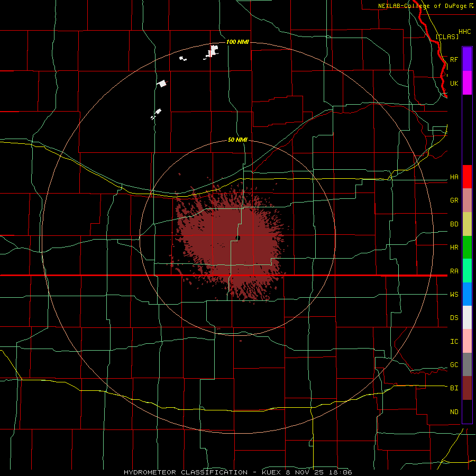Screen dimensions: 476x476
Task: Click the '[CLAS]' units label
Action: (447, 36)
